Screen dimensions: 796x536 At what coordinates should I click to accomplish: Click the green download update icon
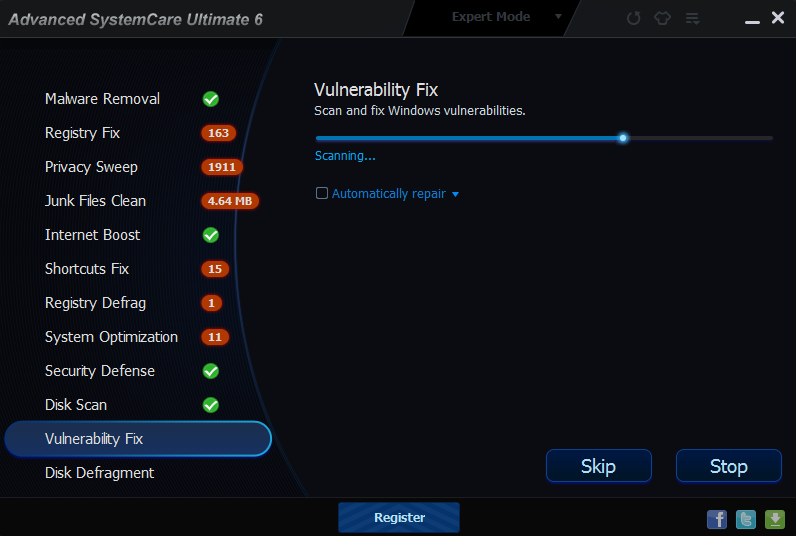(775, 519)
